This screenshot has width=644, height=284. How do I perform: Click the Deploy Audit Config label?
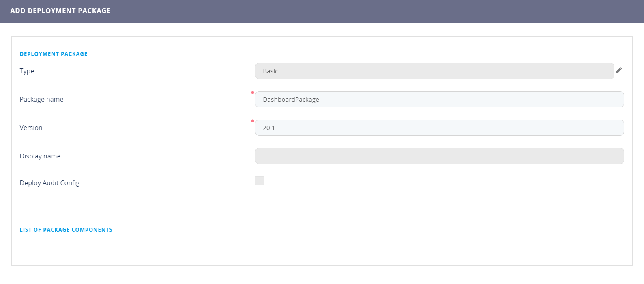(x=49, y=183)
